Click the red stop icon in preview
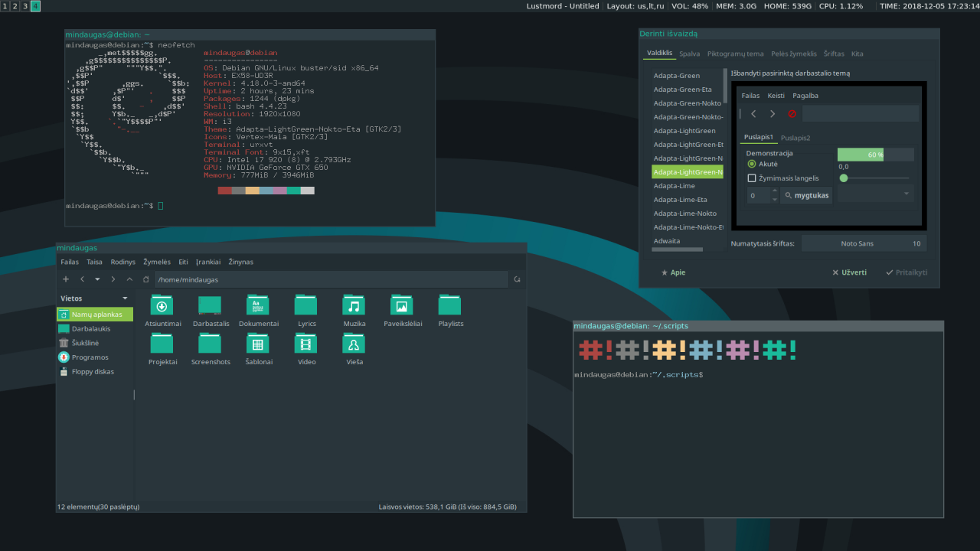Viewport: 980px width, 551px height. pos(792,114)
